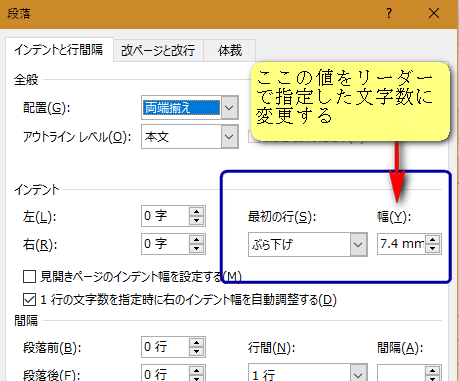Click the 間隔 spacing amount field
The width and height of the screenshot is (459, 381).
point(401,373)
